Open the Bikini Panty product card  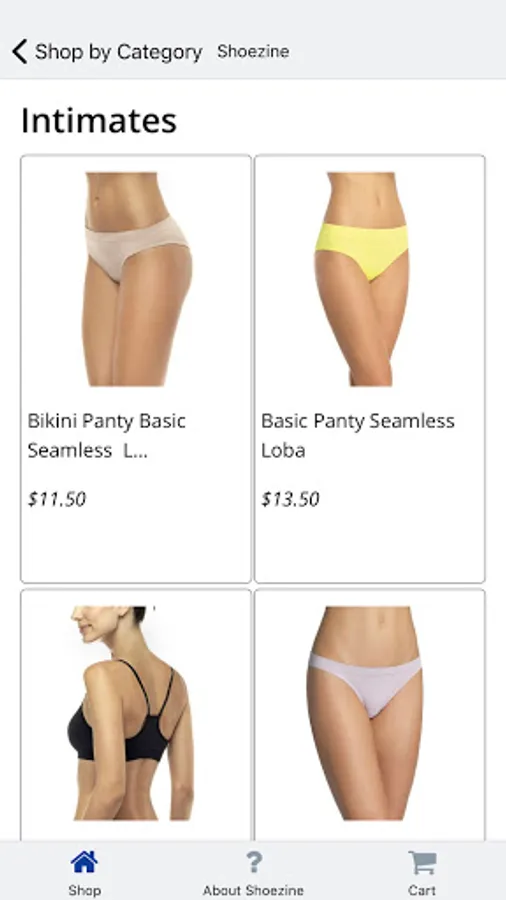136,368
